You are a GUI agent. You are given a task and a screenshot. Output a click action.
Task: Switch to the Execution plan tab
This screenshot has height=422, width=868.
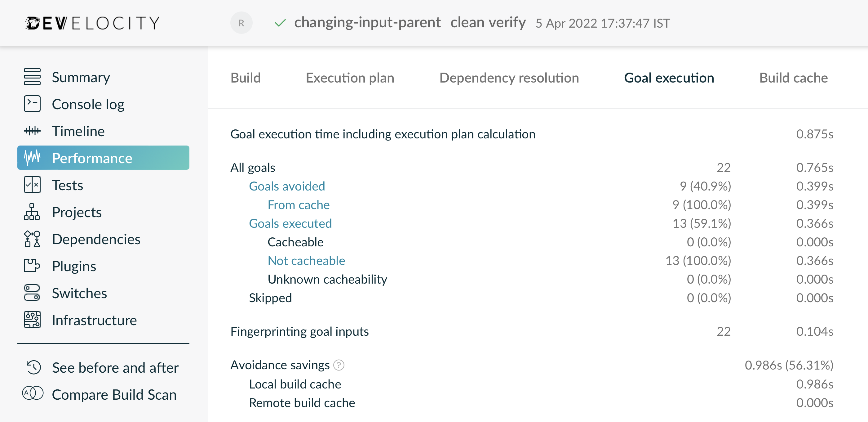(350, 78)
